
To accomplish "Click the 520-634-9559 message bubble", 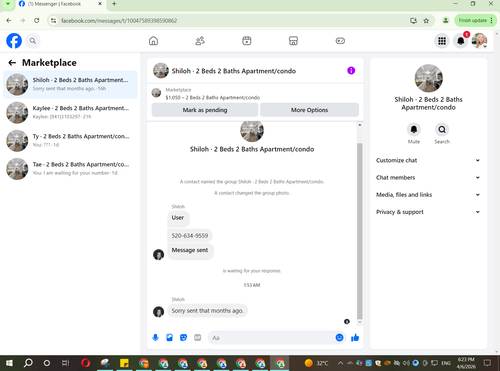I will pos(190,236).
